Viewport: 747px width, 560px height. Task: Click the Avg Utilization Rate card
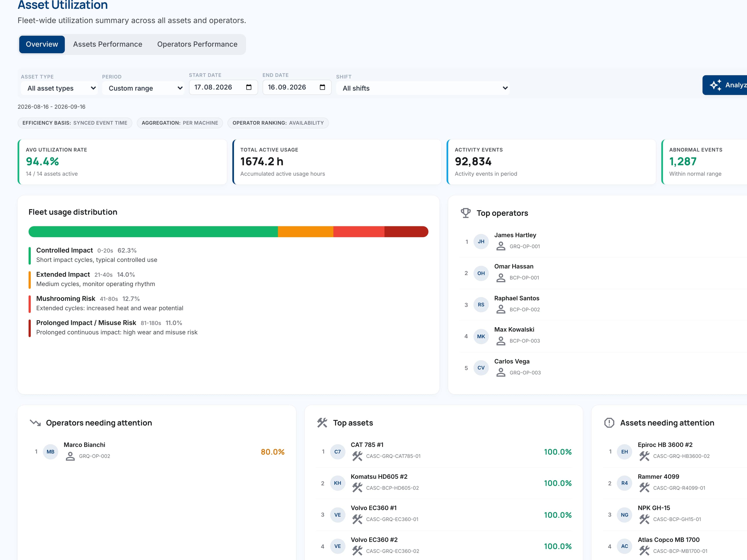click(122, 162)
